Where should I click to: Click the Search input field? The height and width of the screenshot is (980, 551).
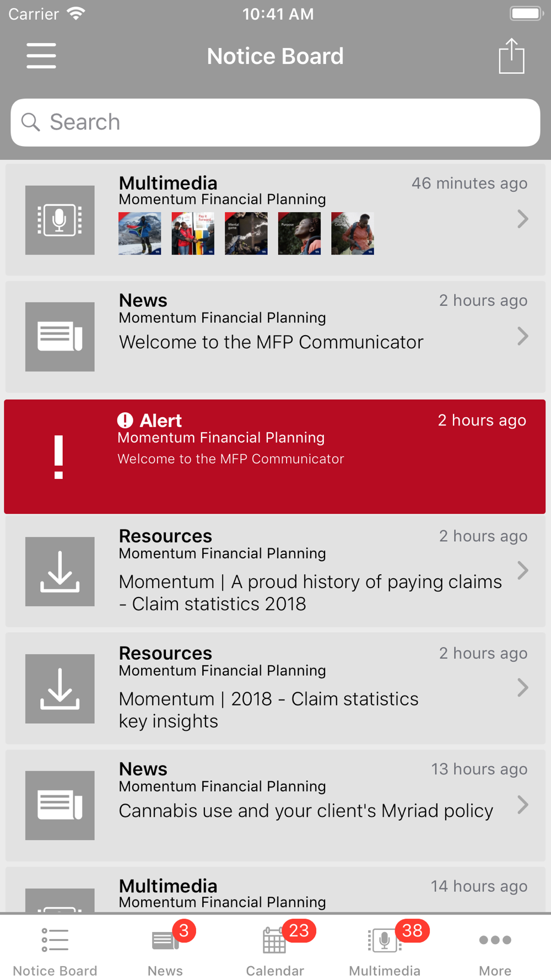(275, 122)
